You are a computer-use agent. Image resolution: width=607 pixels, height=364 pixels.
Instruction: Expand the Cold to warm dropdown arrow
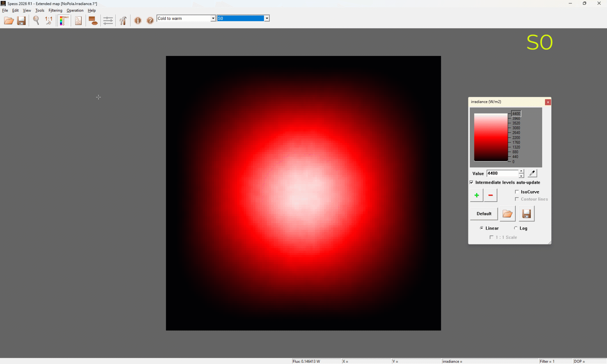click(x=213, y=19)
